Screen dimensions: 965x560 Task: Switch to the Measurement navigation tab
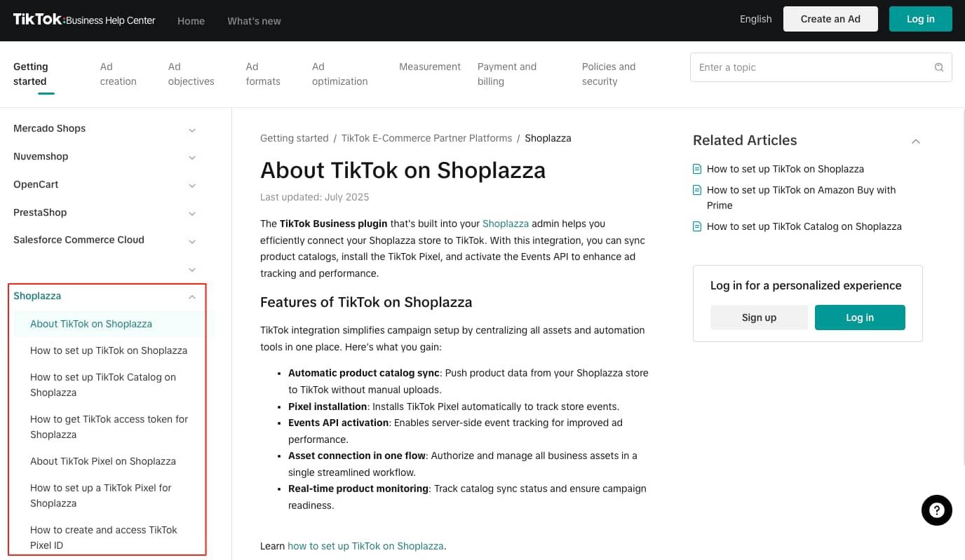tap(430, 67)
